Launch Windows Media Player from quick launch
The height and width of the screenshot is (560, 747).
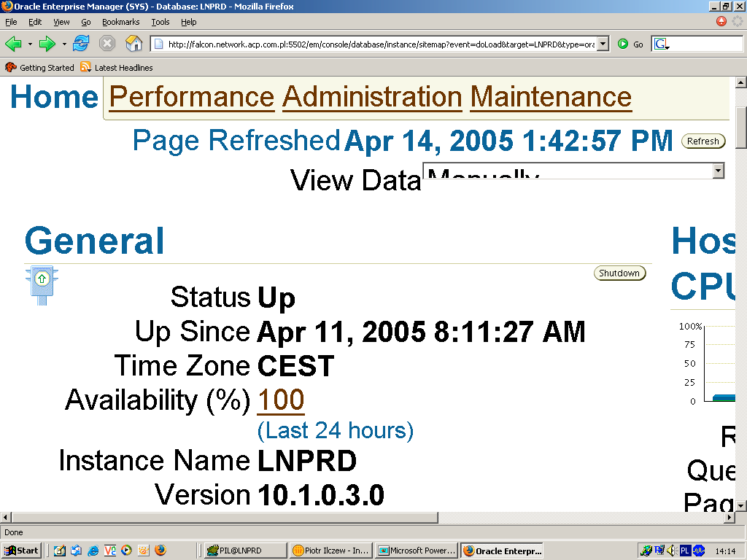tap(126, 551)
